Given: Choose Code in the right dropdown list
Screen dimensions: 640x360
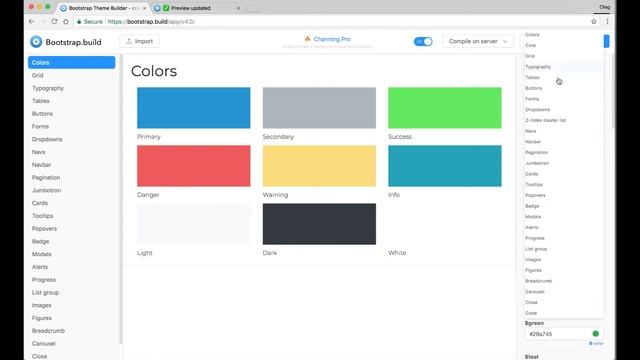Looking at the screenshot, I should coord(563,313).
